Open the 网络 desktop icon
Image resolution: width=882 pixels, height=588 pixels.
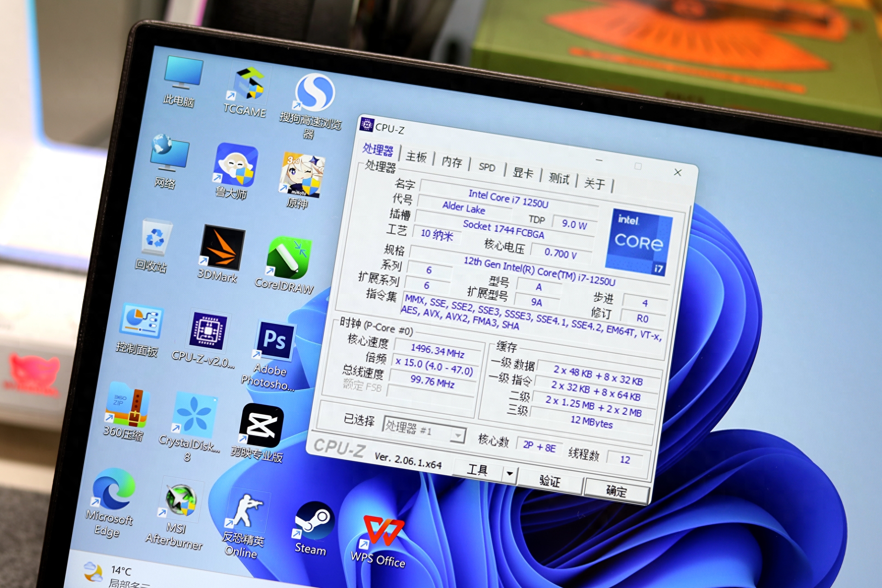[168, 161]
